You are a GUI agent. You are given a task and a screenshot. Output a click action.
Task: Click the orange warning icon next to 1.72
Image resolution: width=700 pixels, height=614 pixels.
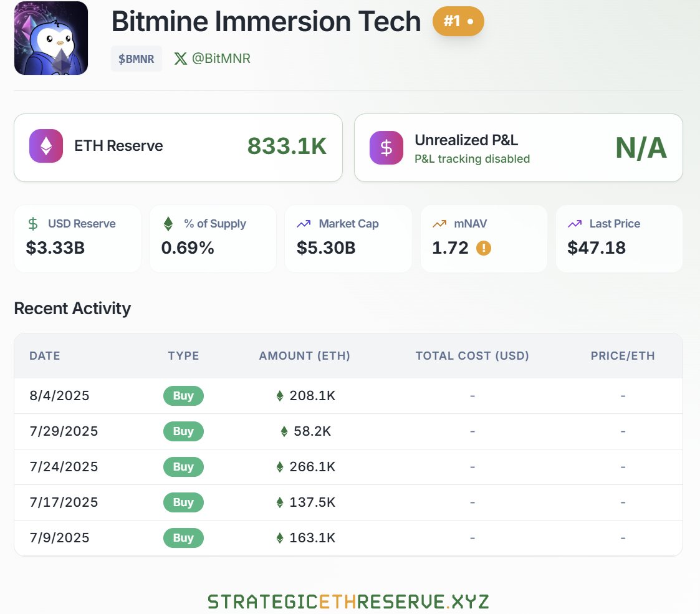(484, 248)
